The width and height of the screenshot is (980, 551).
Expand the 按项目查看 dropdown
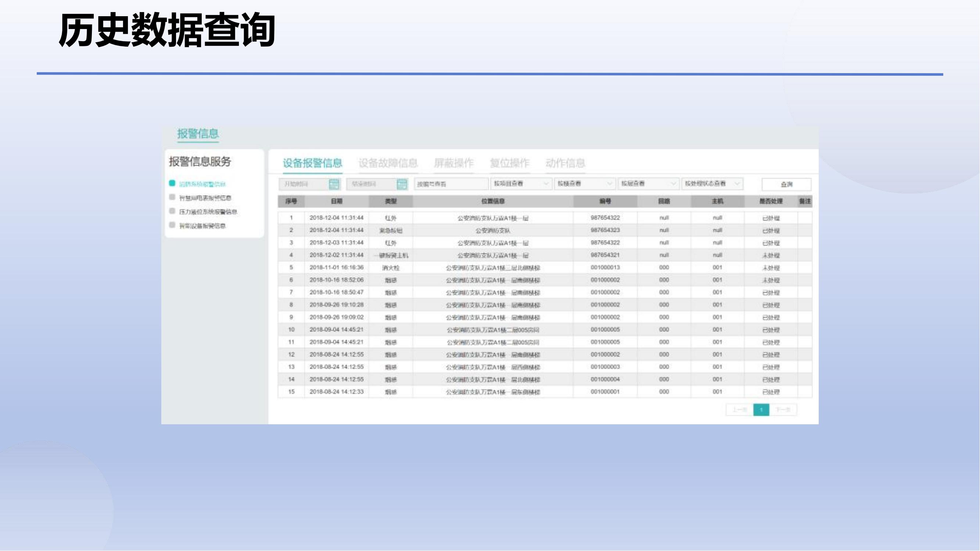coord(521,184)
